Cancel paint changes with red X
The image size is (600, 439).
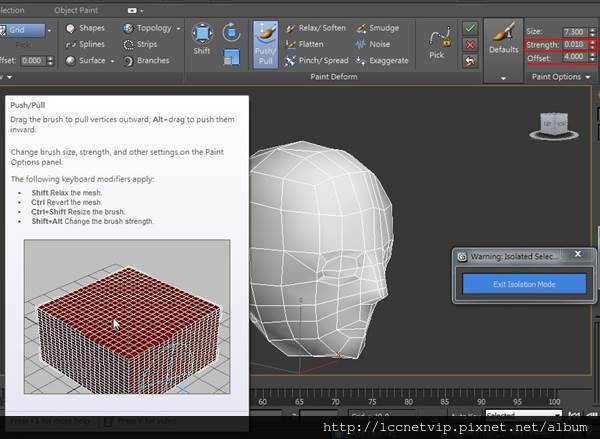[x=470, y=44]
